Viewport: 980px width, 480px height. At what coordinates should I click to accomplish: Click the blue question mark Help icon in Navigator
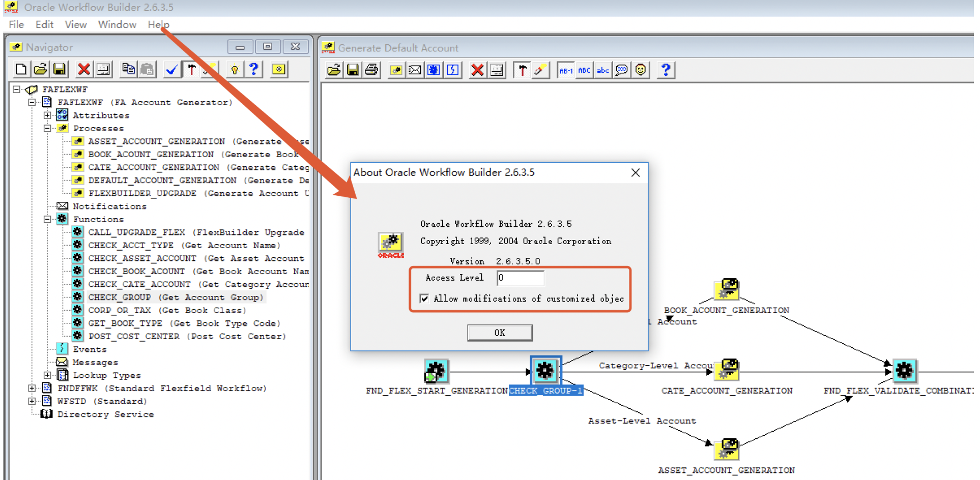point(254,69)
